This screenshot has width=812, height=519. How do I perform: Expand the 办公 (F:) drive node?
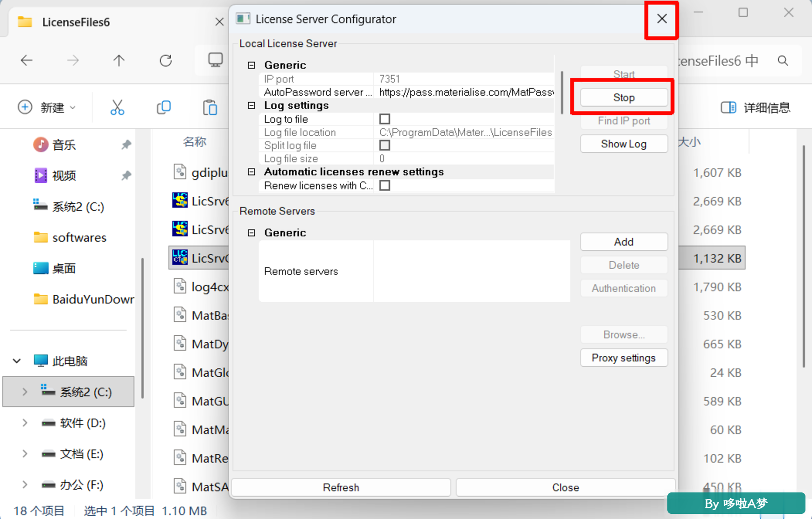[25, 484]
